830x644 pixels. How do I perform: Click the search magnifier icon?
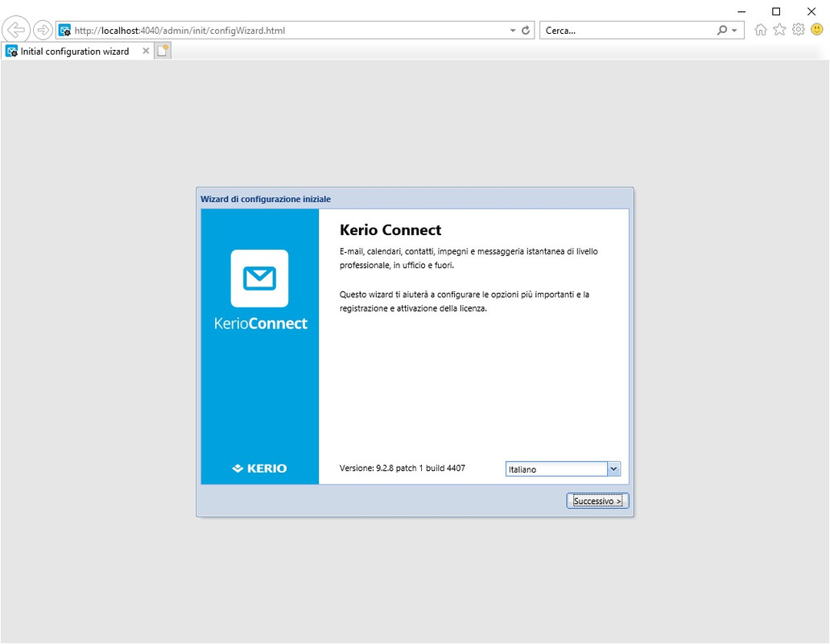[722, 30]
